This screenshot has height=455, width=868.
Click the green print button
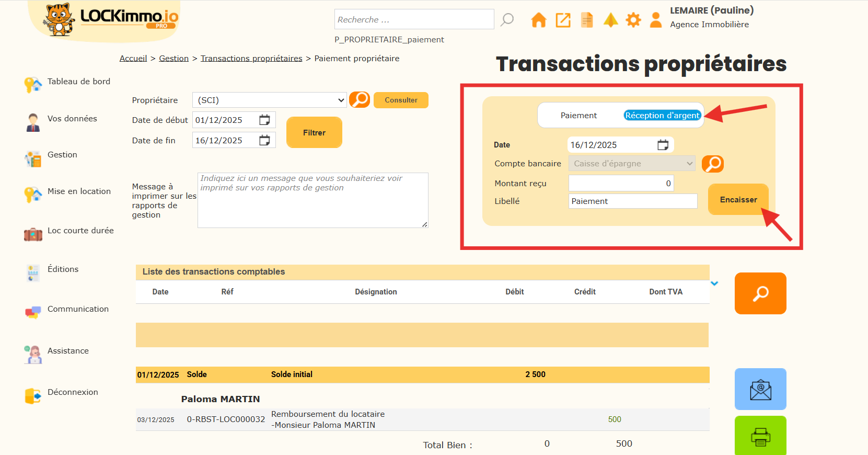760,436
